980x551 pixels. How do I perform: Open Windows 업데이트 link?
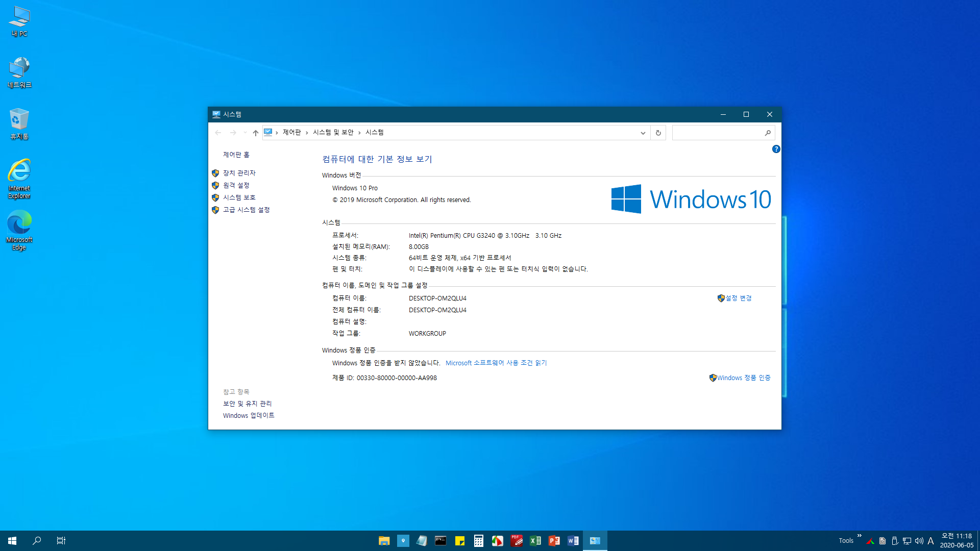tap(248, 415)
